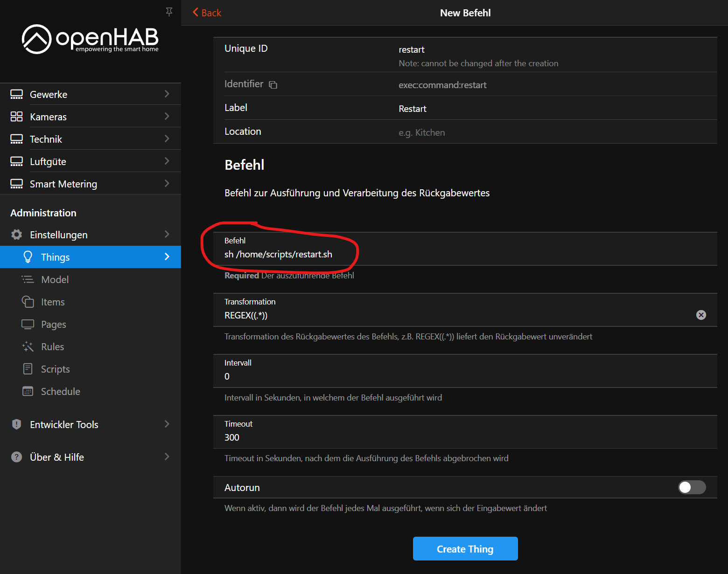Expand the Über & Hilfe chevron
Viewport: 728px width, 574px height.
(x=167, y=457)
